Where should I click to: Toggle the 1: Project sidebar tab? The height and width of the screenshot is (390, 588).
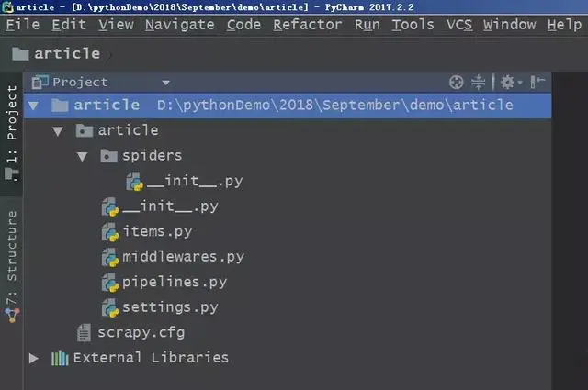pyautogui.click(x=12, y=133)
